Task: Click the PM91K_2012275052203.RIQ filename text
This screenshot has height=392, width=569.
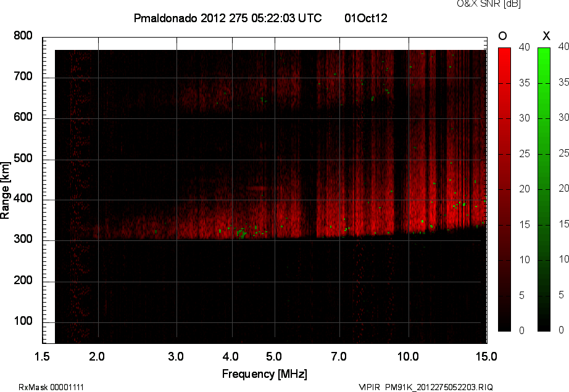Action: tap(439, 387)
